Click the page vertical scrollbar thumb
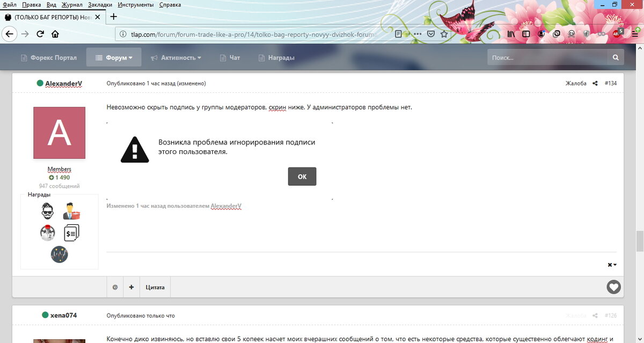Screen dimensions: 644x343 click(x=640, y=241)
